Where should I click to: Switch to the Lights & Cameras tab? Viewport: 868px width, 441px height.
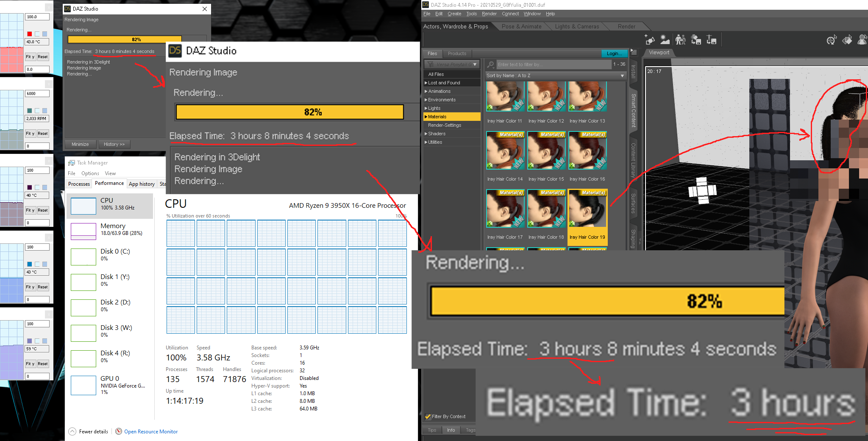tap(577, 26)
